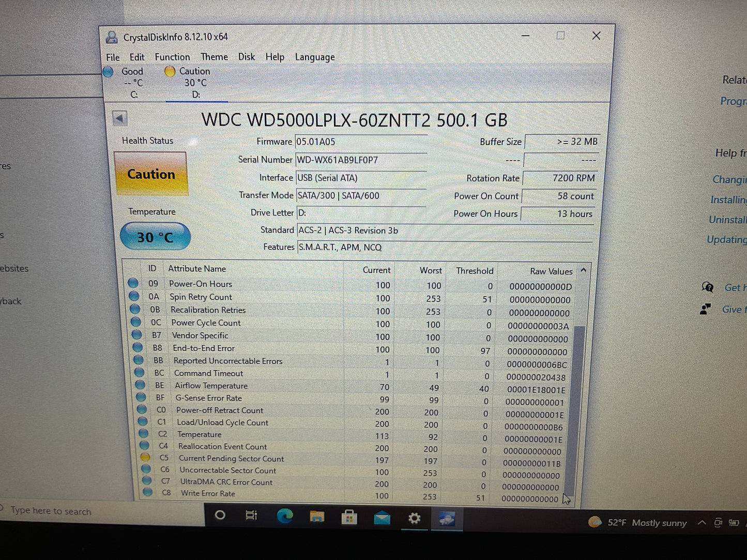Image resolution: width=747 pixels, height=560 pixels.
Task: Click the Cortana circle icon on taskbar
Action: click(220, 515)
